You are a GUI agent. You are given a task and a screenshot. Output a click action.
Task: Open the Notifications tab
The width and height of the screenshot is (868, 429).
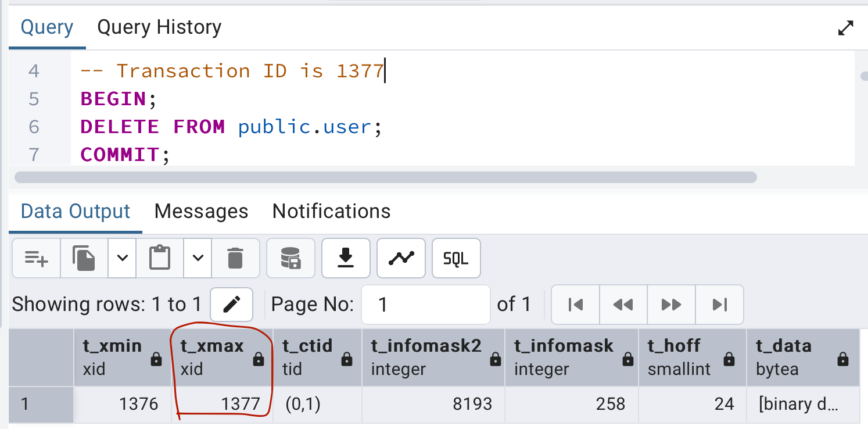331,211
